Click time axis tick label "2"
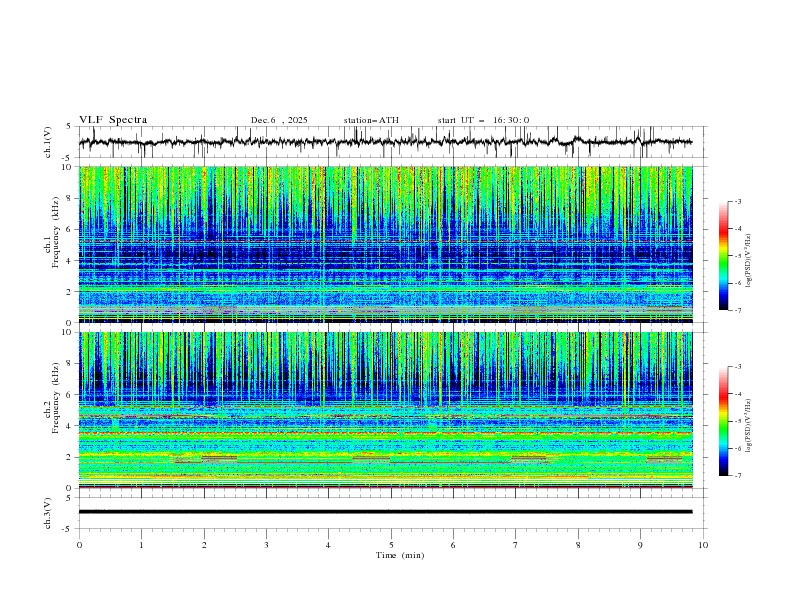This screenshot has height=612, width=792. [204, 545]
